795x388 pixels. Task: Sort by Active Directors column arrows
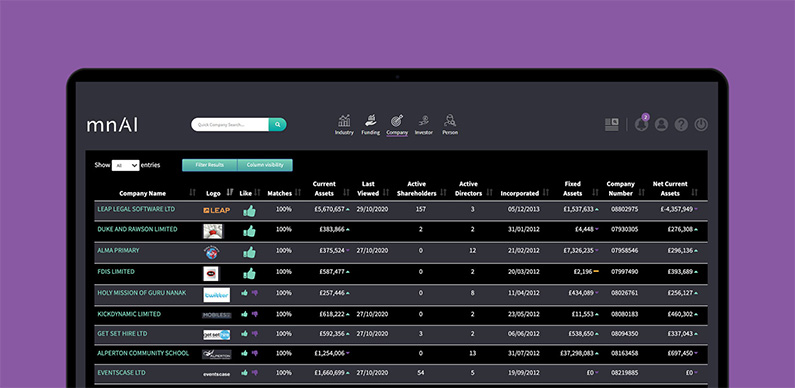tap(489, 193)
